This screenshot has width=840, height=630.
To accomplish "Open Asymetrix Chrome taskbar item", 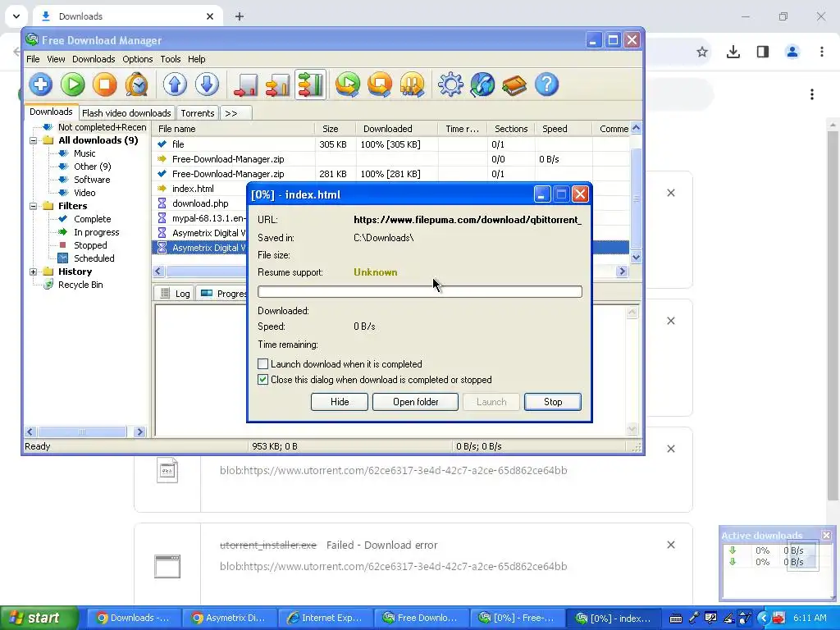I will click(231, 618).
